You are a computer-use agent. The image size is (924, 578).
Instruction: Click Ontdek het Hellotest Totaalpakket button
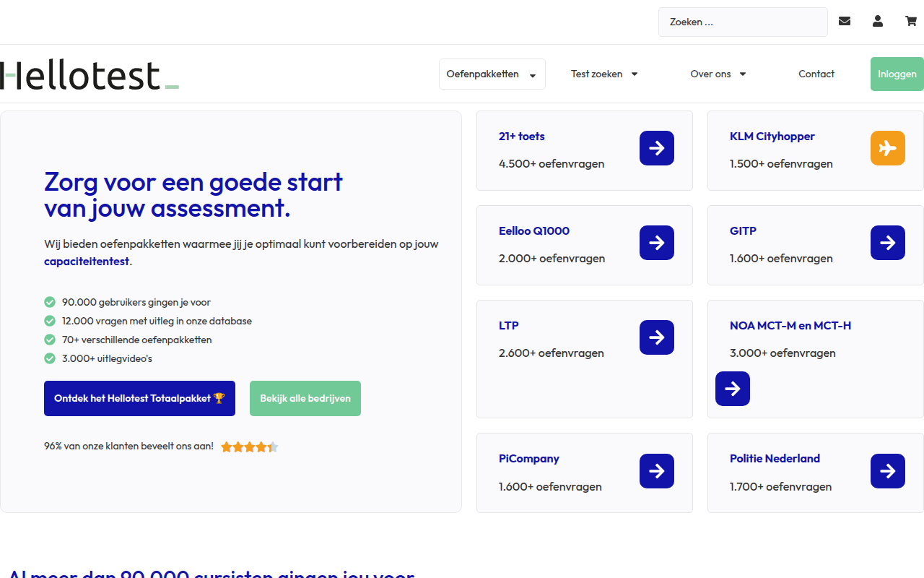pyautogui.click(x=139, y=398)
